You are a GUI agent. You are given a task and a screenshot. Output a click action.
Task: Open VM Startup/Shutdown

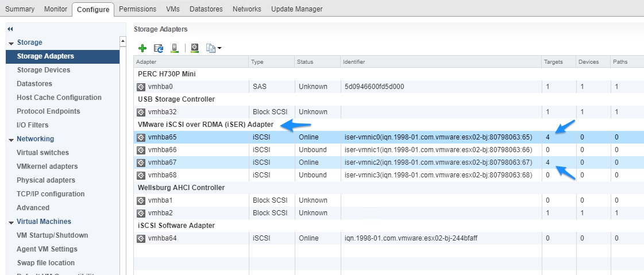tap(53, 235)
